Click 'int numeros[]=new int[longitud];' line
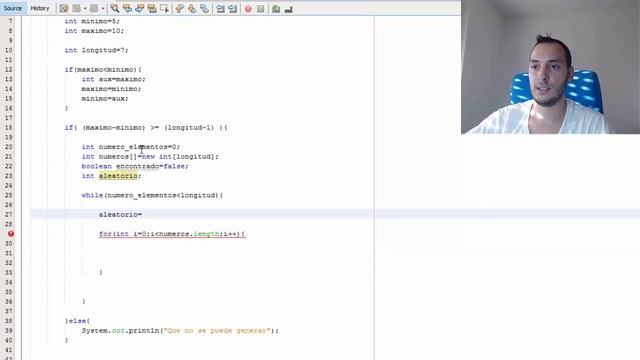Image resolution: width=640 pixels, height=360 pixels. pyautogui.click(x=150, y=157)
